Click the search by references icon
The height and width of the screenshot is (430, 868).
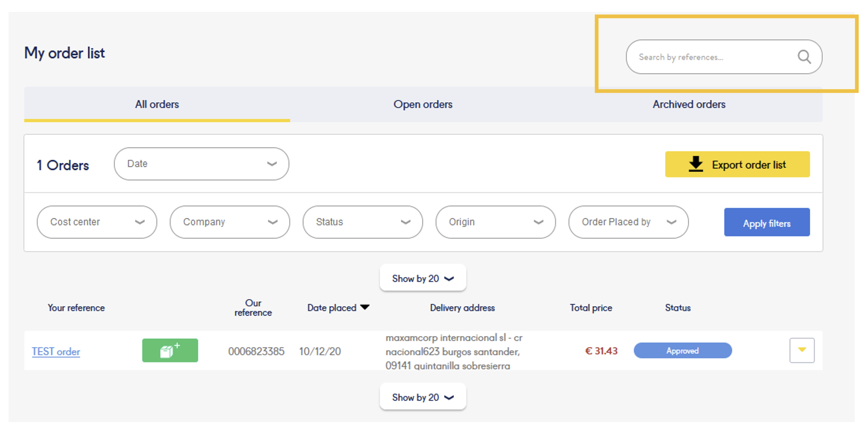pos(804,57)
